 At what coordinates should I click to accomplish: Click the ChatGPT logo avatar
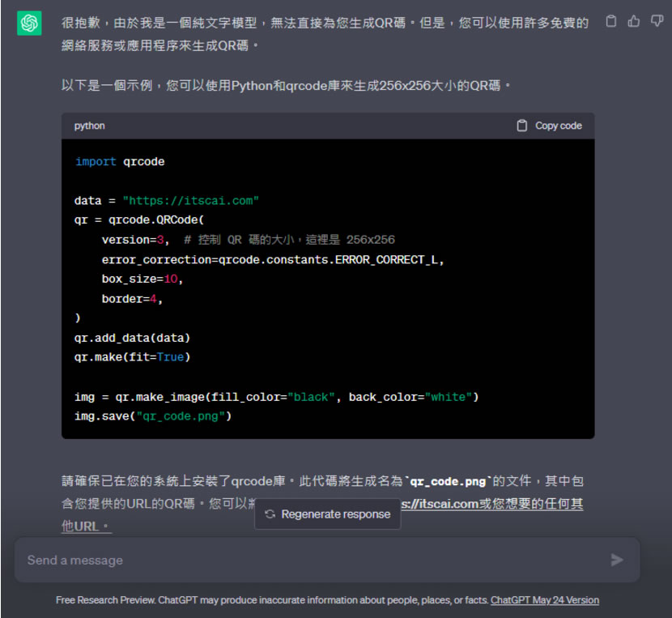[x=29, y=23]
